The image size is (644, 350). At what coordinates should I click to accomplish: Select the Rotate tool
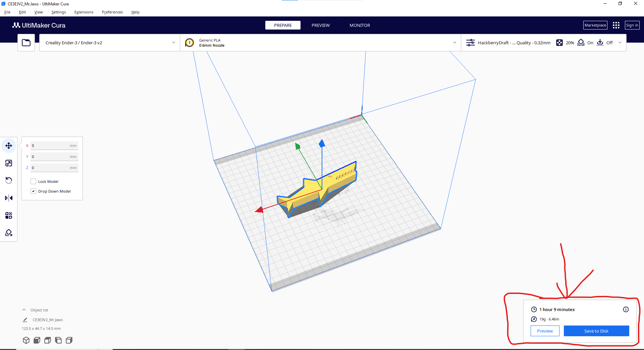9,181
